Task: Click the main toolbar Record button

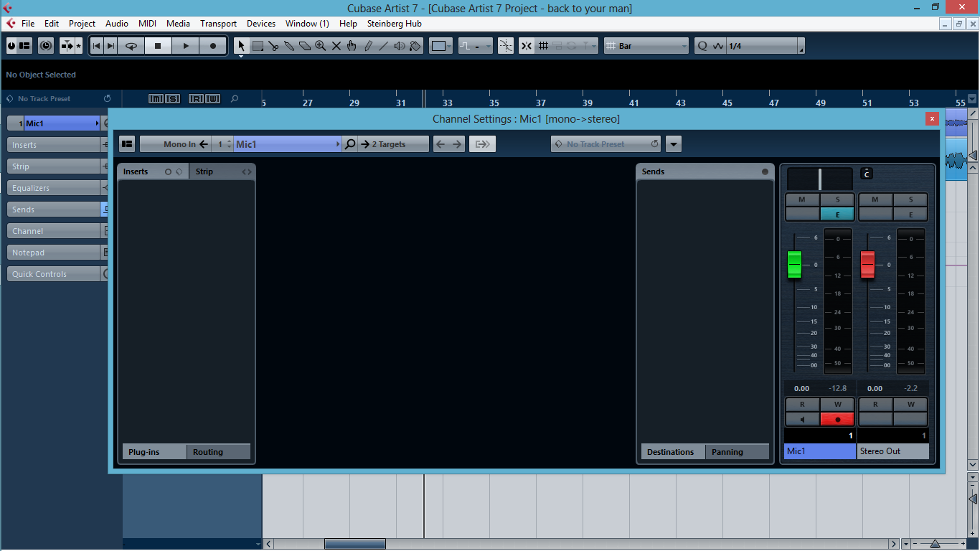Action: click(x=212, y=46)
